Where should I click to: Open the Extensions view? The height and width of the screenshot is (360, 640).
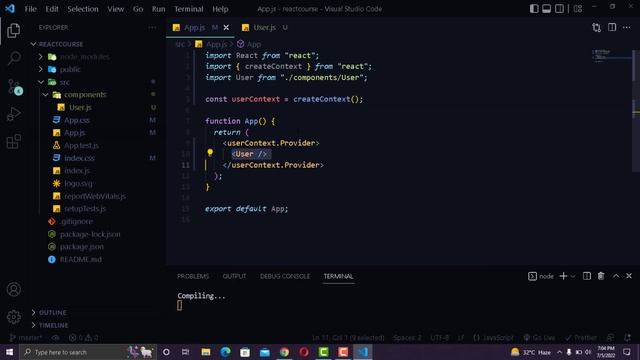13,142
